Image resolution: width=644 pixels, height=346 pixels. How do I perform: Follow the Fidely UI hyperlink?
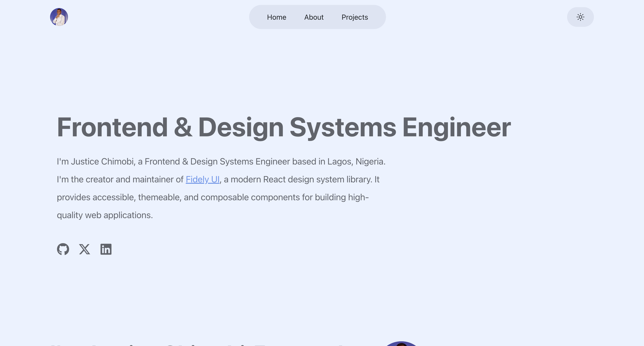(203, 179)
